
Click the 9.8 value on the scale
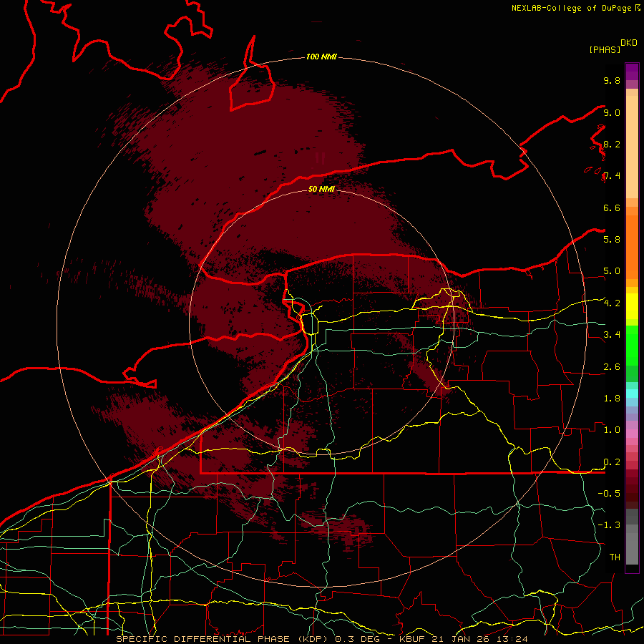pyautogui.click(x=612, y=81)
